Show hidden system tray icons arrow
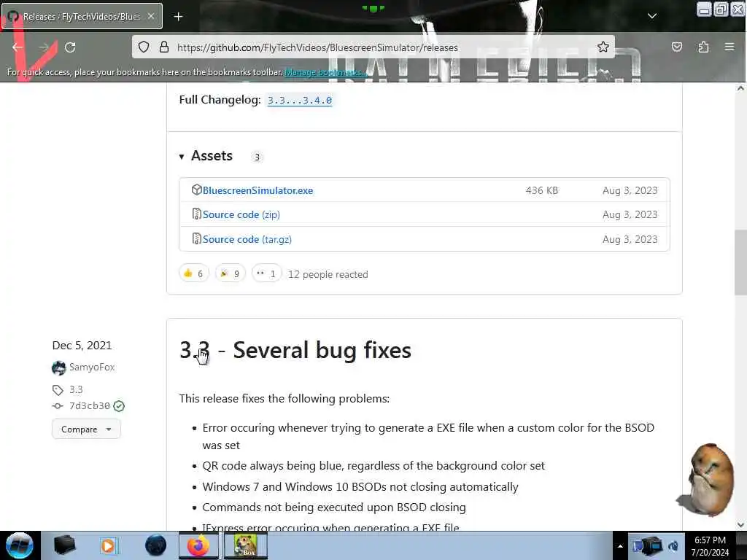Screen dimensions: 747x560 [x=620, y=546]
